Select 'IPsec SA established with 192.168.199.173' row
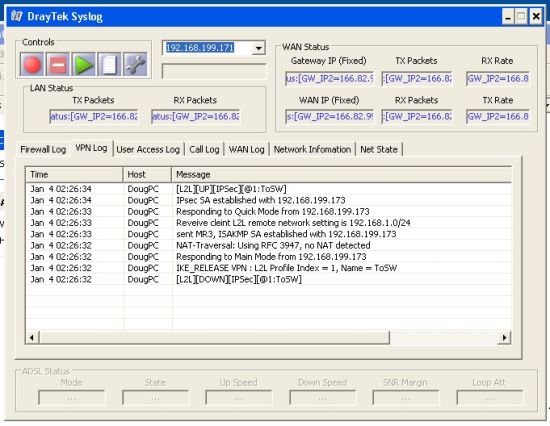Image resolution: width=550 pixels, height=426 pixels. point(269,200)
